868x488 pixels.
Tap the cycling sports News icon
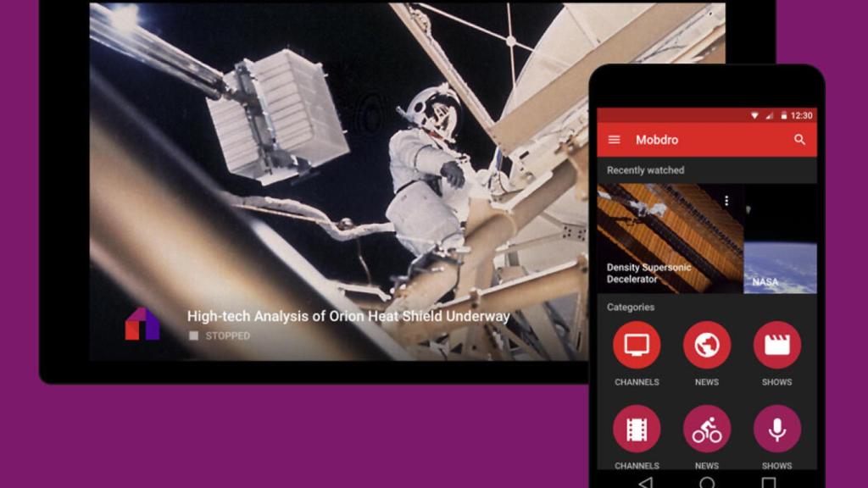[x=706, y=429]
